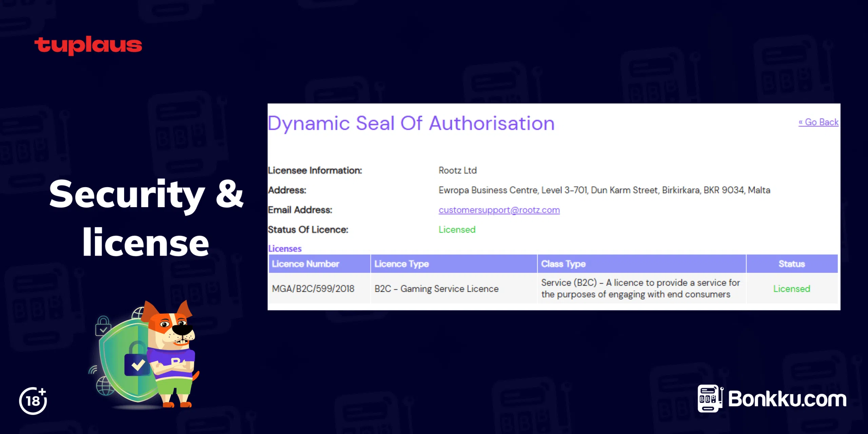Select licence number MGA/B2C/599/2018 cell
This screenshot has width=868, height=434.
click(x=313, y=289)
